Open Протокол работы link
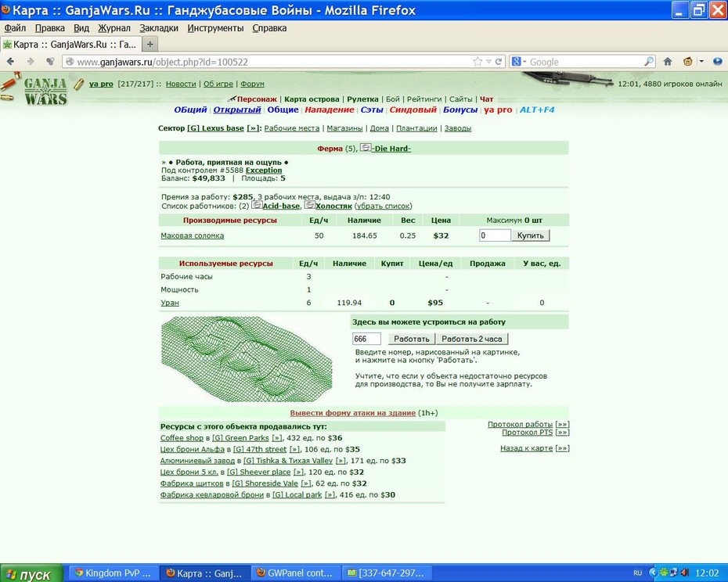This screenshot has width=728, height=582. (x=520, y=424)
